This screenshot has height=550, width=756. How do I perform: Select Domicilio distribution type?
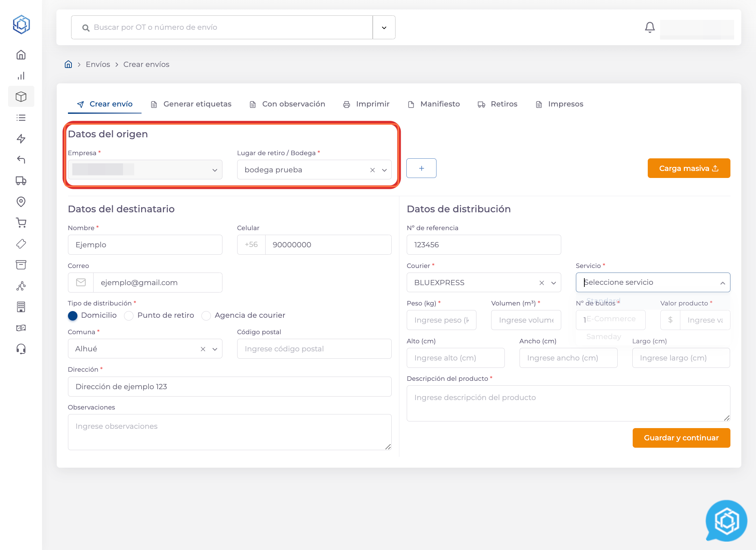(73, 316)
